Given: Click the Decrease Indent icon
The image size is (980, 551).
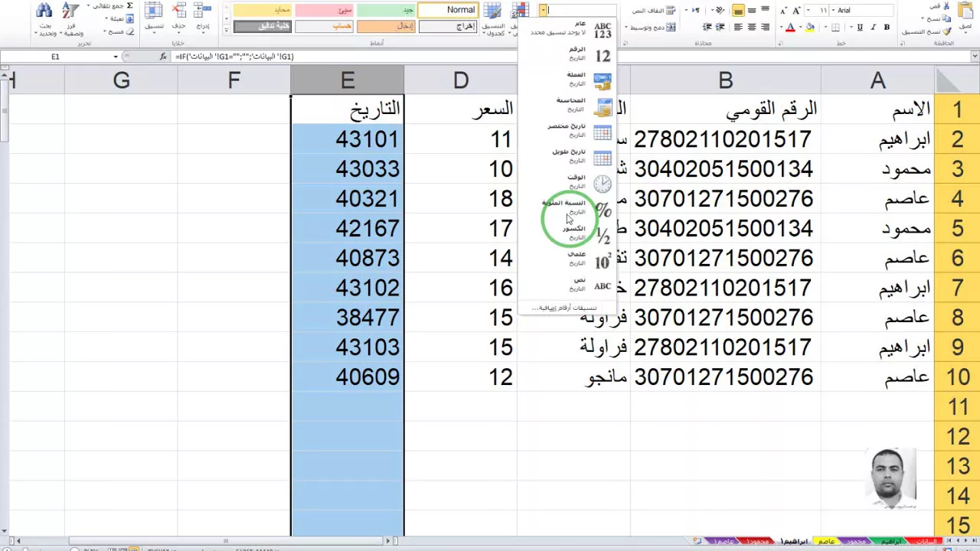Looking at the screenshot, I should [720, 28].
